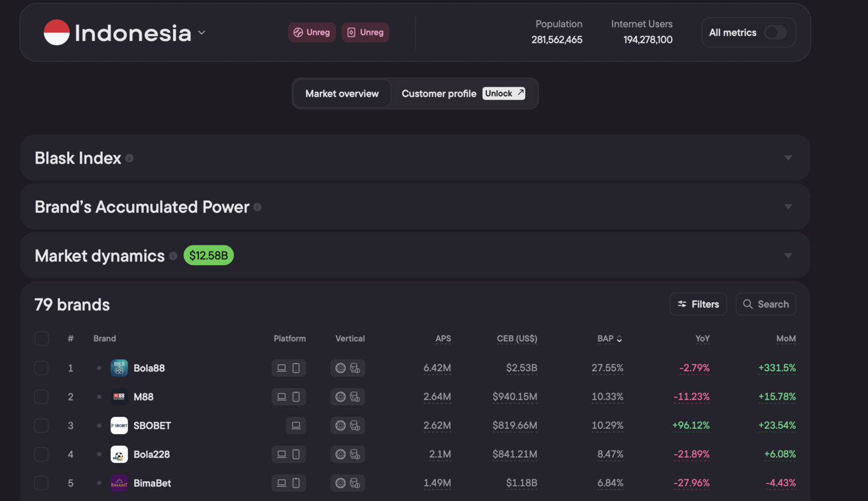The width and height of the screenshot is (868, 501).
Task: Toggle the All metrics switch
Action: pos(775,32)
